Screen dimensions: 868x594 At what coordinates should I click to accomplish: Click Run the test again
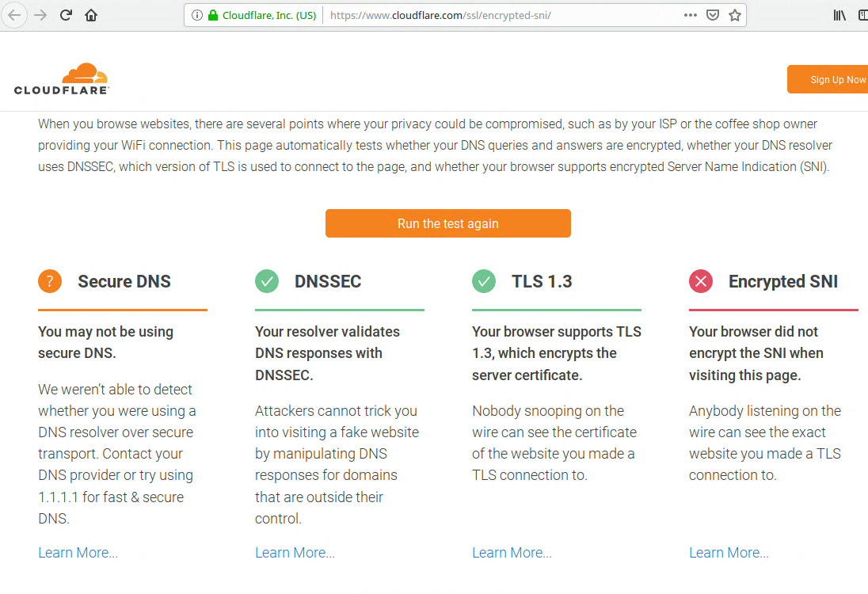tap(447, 223)
